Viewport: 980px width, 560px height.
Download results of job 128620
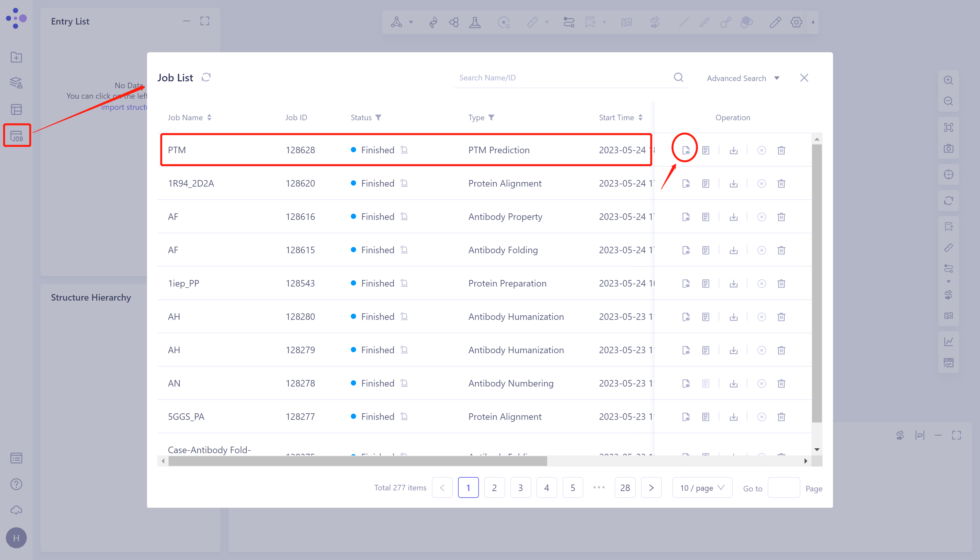click(x=734, y=184)
